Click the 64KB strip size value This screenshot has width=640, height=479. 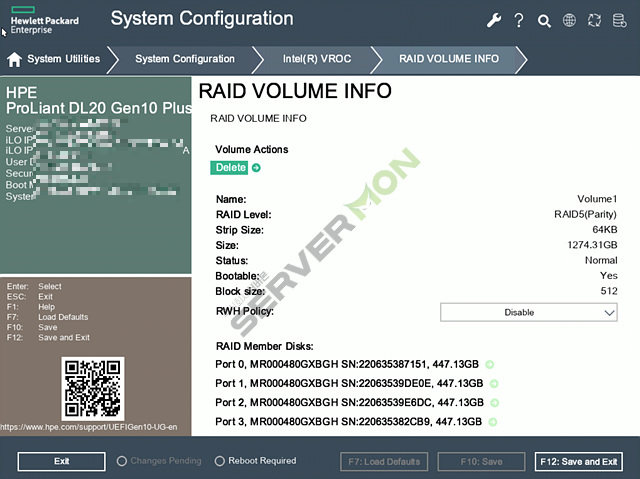(604, 230)
